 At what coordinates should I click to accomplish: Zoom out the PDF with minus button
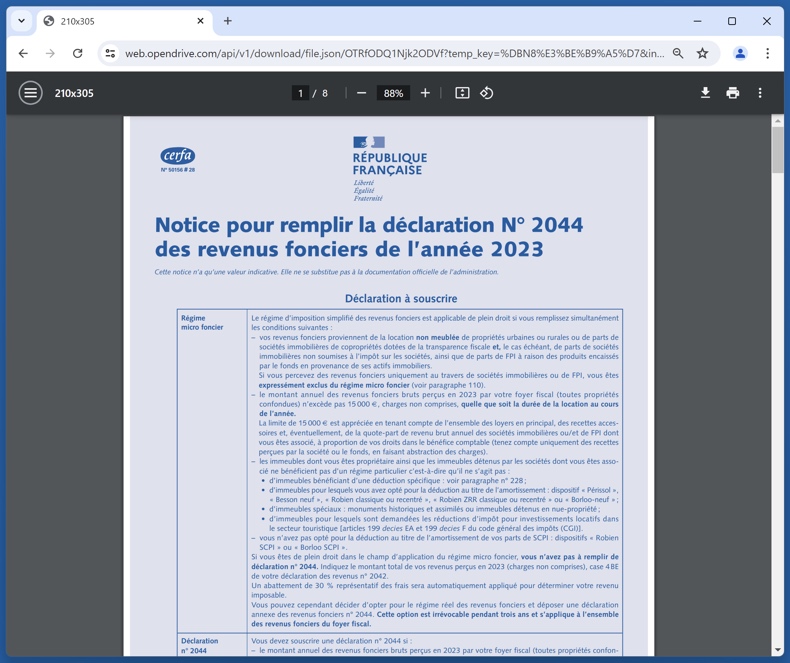pos(361,93)
